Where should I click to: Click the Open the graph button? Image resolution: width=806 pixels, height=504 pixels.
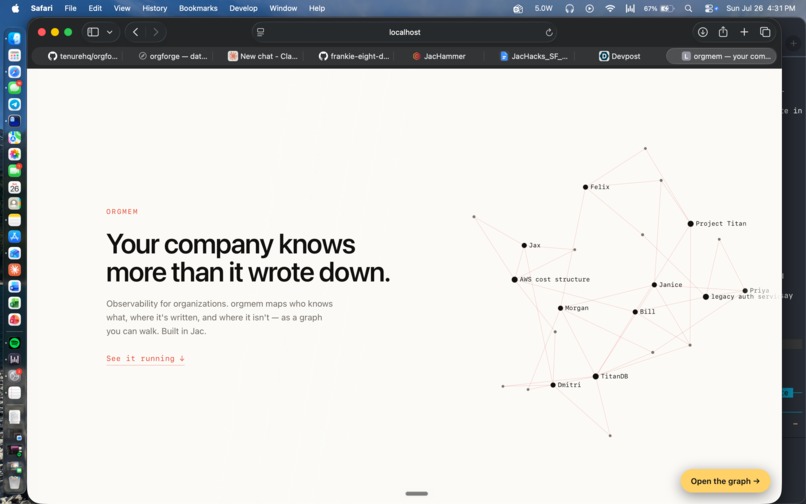(725, 481)
